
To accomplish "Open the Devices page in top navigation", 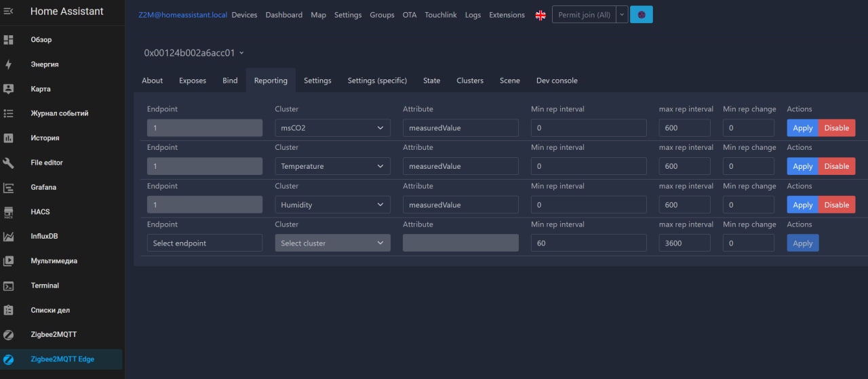I will click(244, 15).
